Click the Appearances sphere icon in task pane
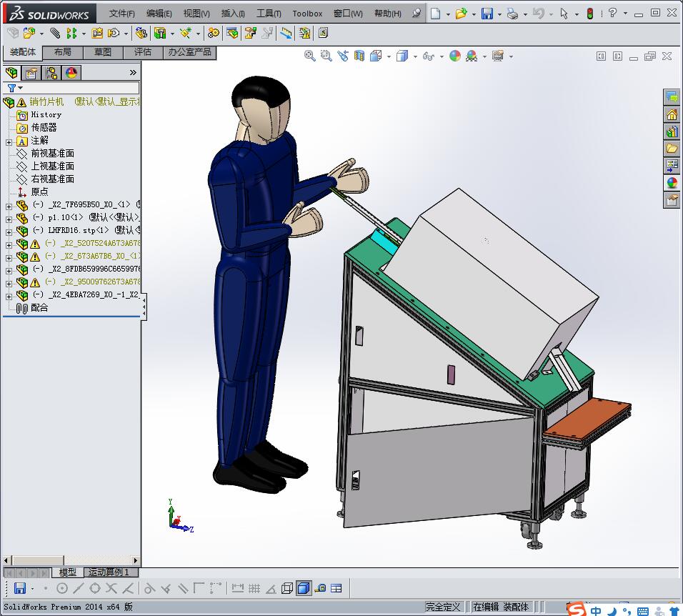 click(672, 182)
